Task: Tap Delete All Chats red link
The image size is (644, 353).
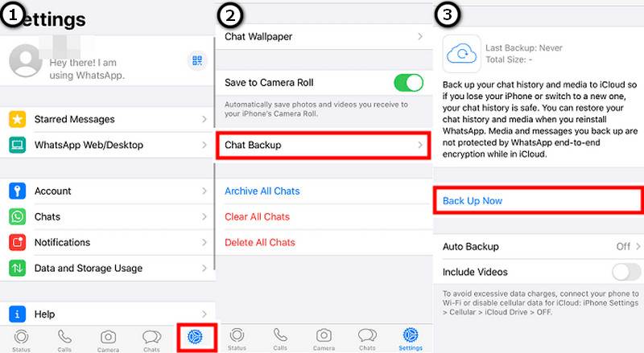Action: coord(259,242)
